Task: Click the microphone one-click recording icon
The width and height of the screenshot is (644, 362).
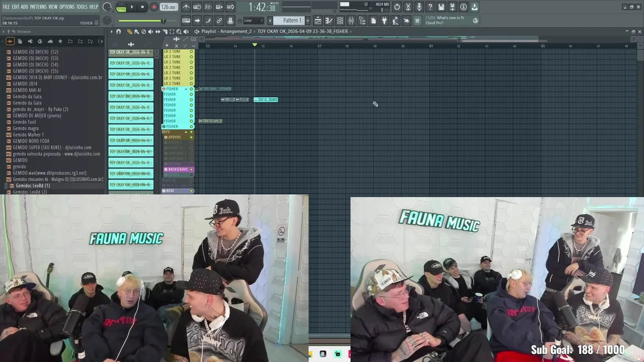Action: click(419, 7)
